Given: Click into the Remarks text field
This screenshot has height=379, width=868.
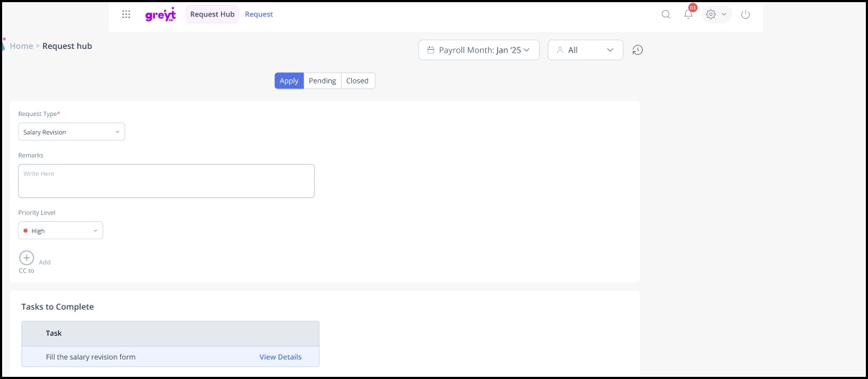Looking at the screenshot, I should pos(166,181).
